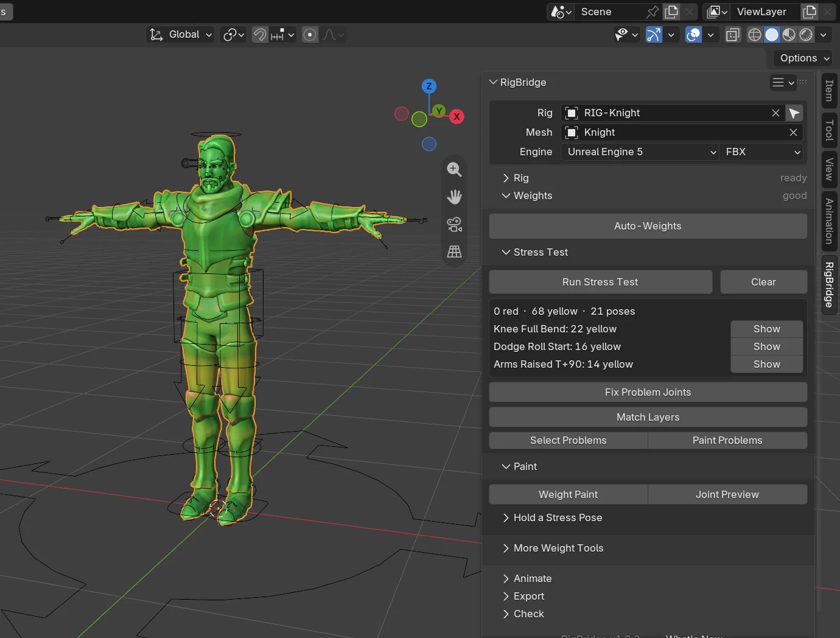Open the scene browse icon dropdown

[x=561, y=12]
